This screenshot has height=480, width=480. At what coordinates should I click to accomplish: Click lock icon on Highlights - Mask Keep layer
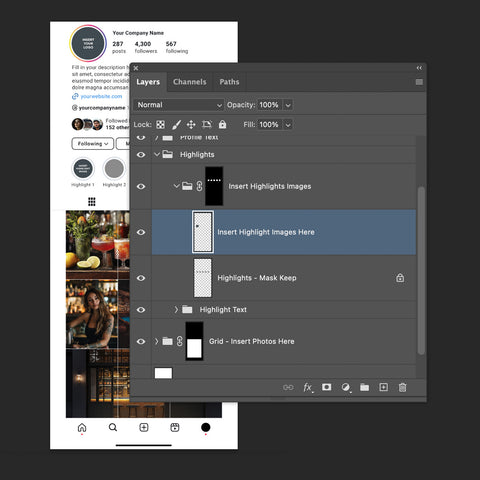click(400, 278)
